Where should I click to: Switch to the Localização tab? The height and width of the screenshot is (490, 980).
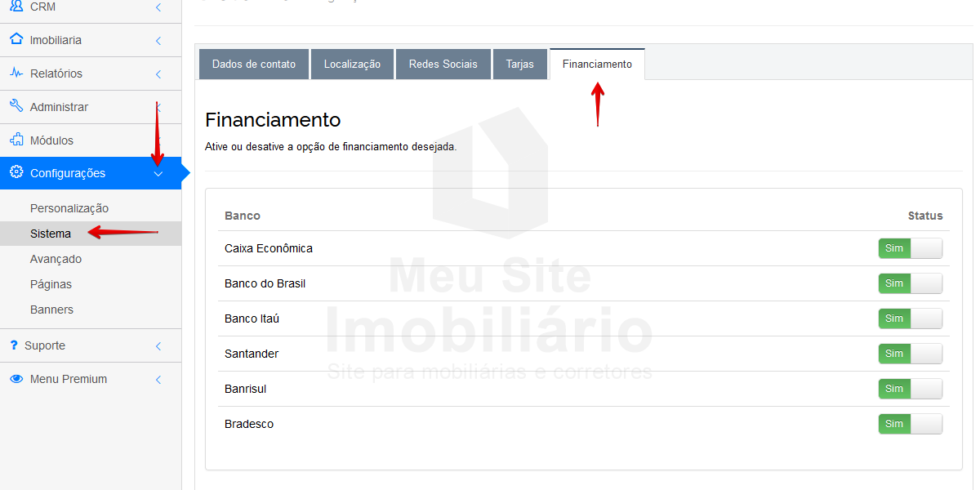pos(352,65)
